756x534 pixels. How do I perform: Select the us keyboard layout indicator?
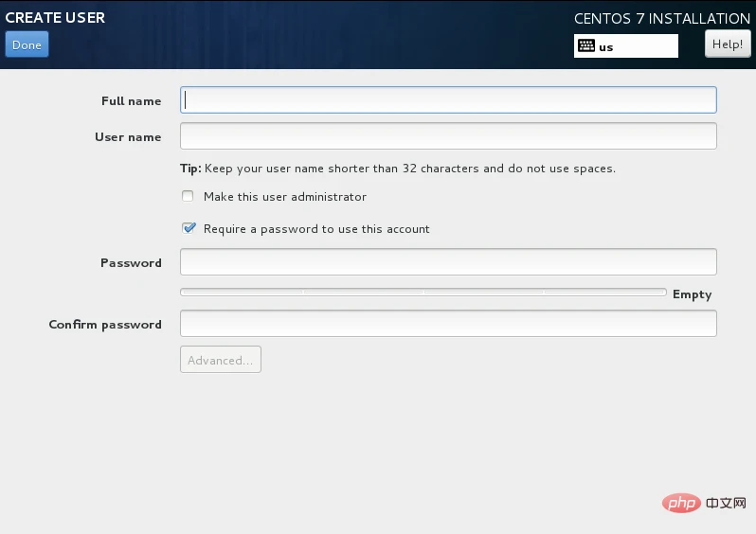pos(626,45)
